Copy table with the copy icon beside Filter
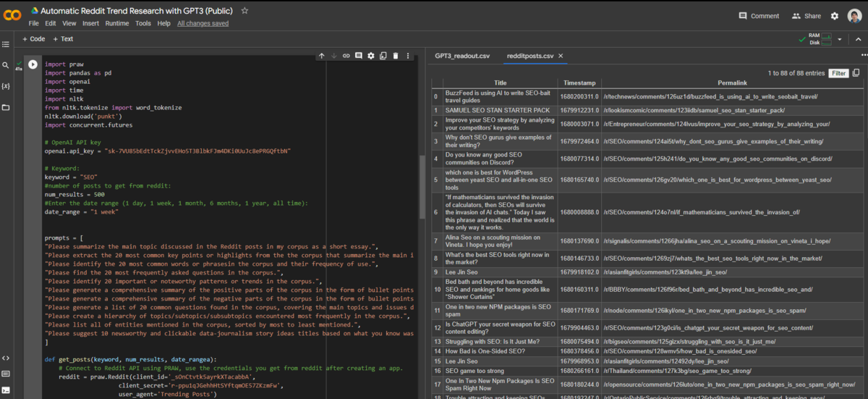 point(856,73)
